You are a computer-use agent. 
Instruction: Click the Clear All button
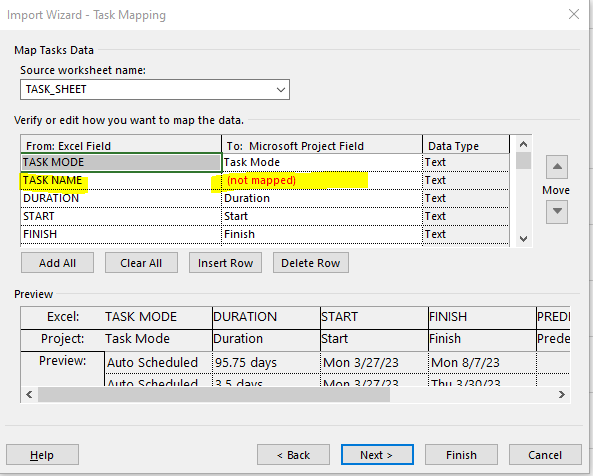click(141, 263)
